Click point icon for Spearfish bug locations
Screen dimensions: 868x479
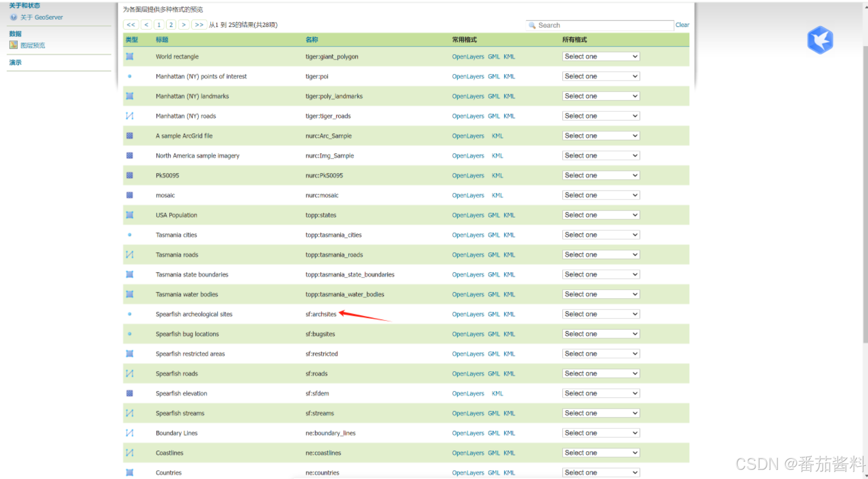[x=130, y=334]
